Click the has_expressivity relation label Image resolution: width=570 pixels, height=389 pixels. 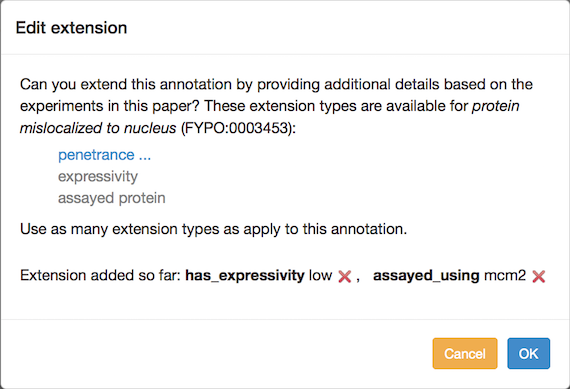[245, 276]
